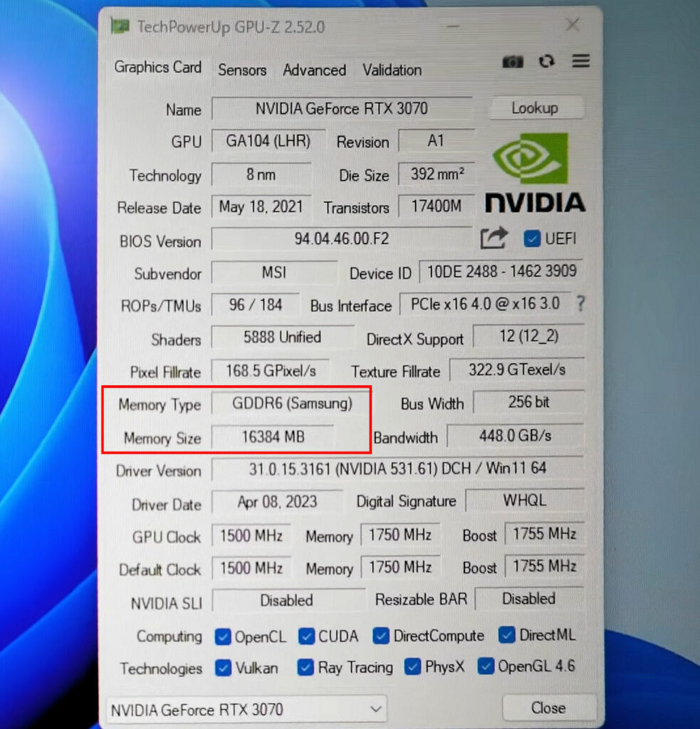Viewport: 700px width, 729px height.
Task: Toggle the UEFI checkbox
Action: [x=533, y=239]
